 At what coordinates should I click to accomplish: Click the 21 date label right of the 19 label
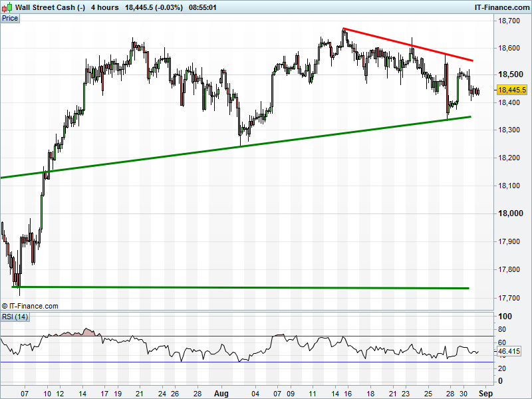[140, 394]
